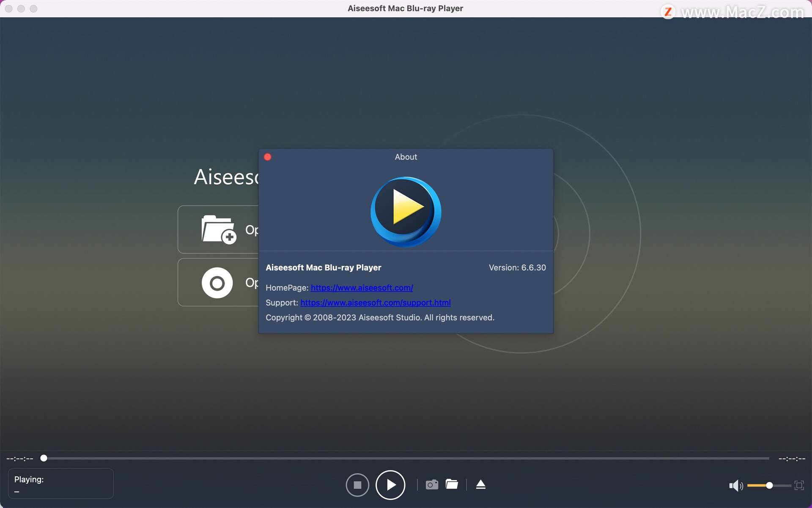This screenshot has height=508, width=812.
Task: Click the About dialog title bar
Action: 406,157
